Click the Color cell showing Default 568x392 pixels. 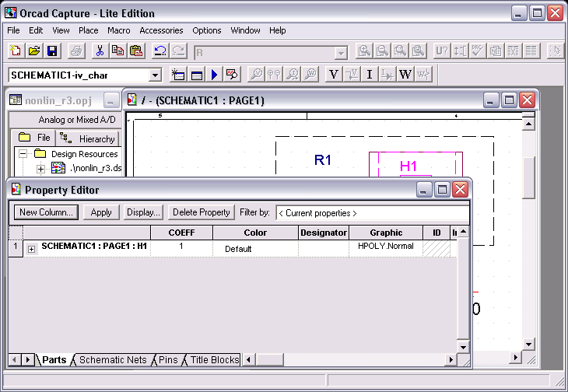pos(255,248)
